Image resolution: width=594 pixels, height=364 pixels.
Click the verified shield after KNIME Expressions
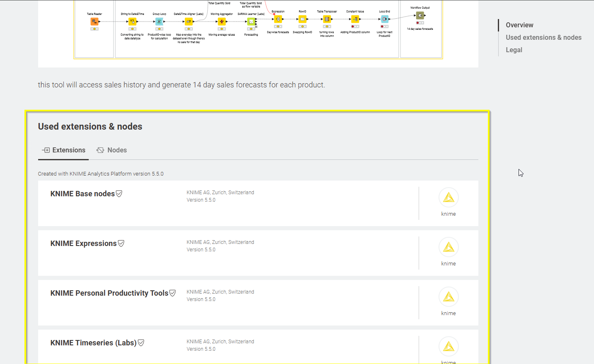point(121,243)
